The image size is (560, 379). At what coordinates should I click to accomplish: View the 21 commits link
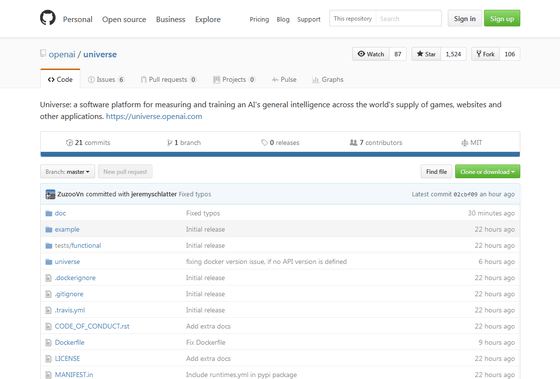pos(88,143)
